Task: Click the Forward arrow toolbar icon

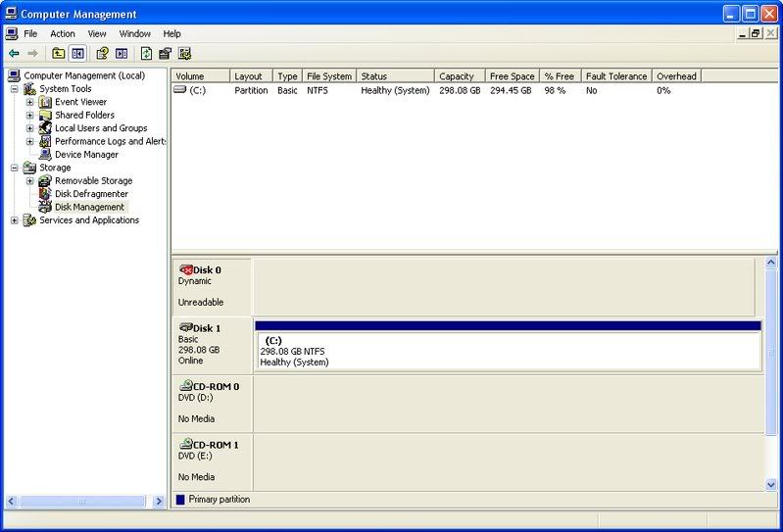Action: click(x=32, y=54)
